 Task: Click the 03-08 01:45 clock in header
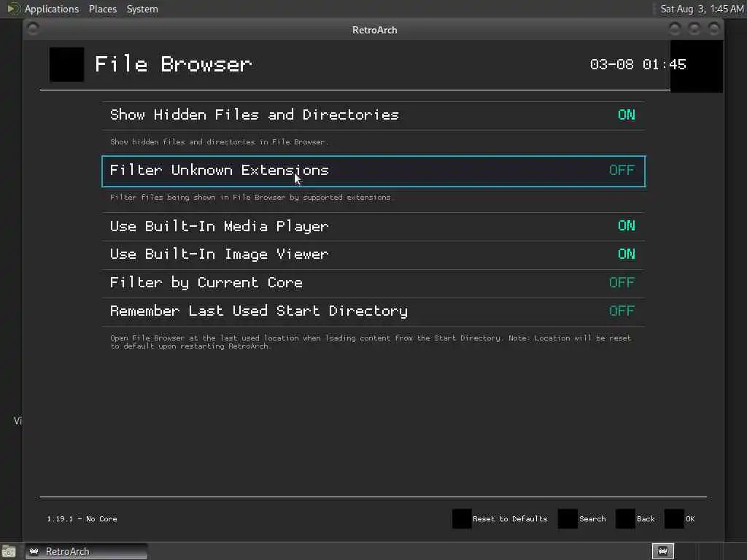click(x=638, y=64)
